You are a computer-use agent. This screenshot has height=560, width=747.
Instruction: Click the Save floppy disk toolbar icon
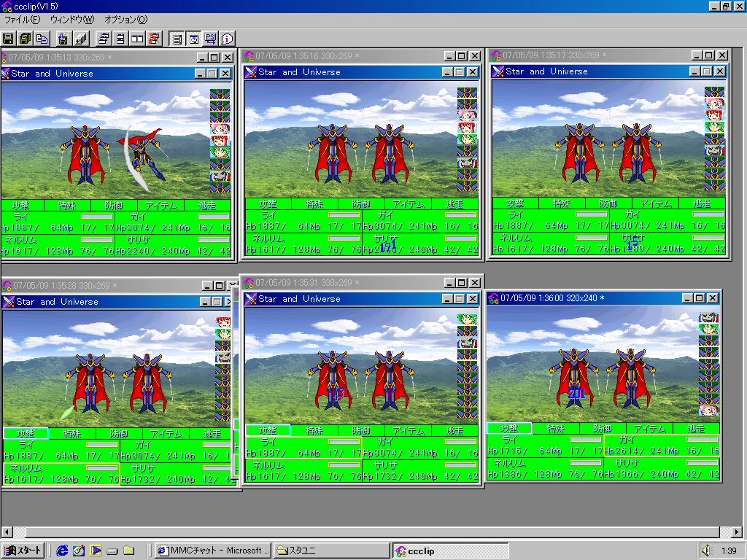[x=8, y=39]
